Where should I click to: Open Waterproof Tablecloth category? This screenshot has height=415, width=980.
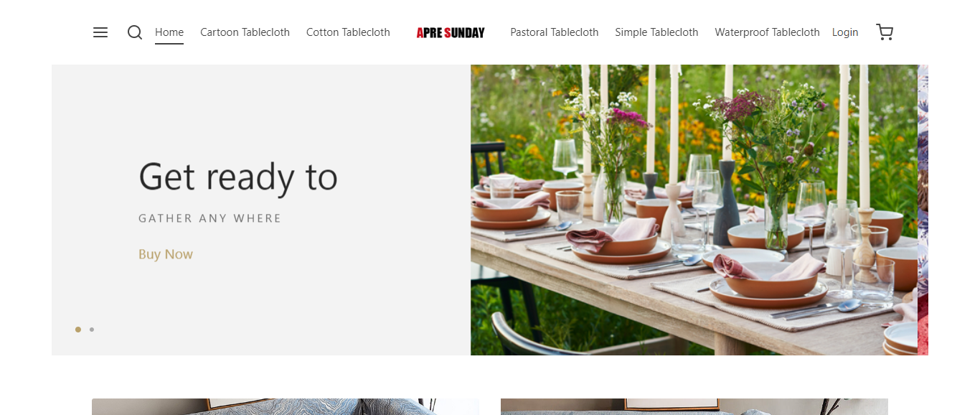click(767, 32)
